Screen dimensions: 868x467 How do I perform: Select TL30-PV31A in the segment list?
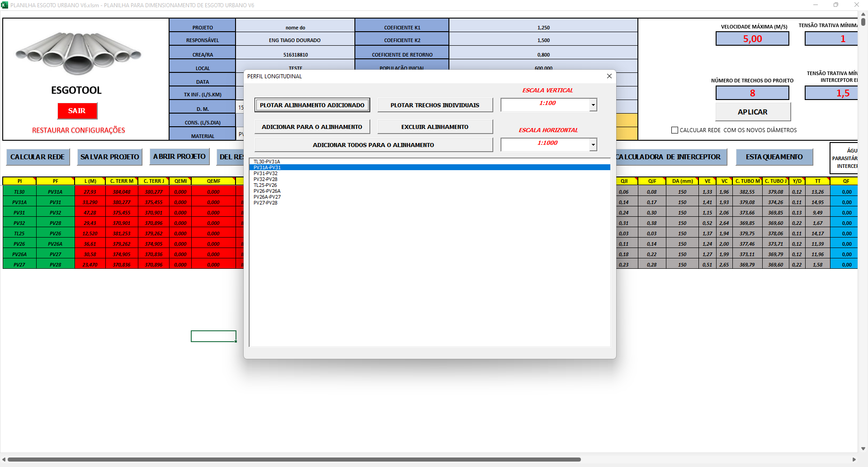[267, 162]
